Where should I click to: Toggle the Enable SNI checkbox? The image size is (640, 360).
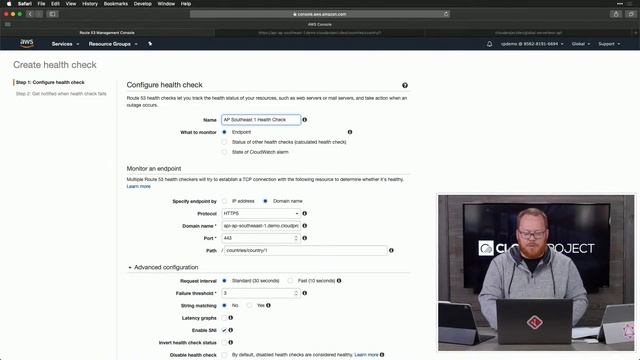tap(224, 330)
